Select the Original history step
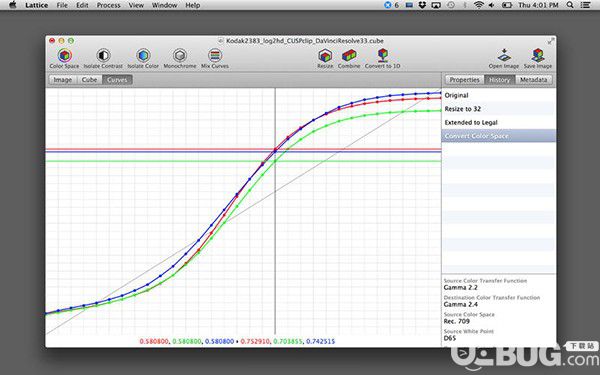The image size is (600, 375). (499, 95)
